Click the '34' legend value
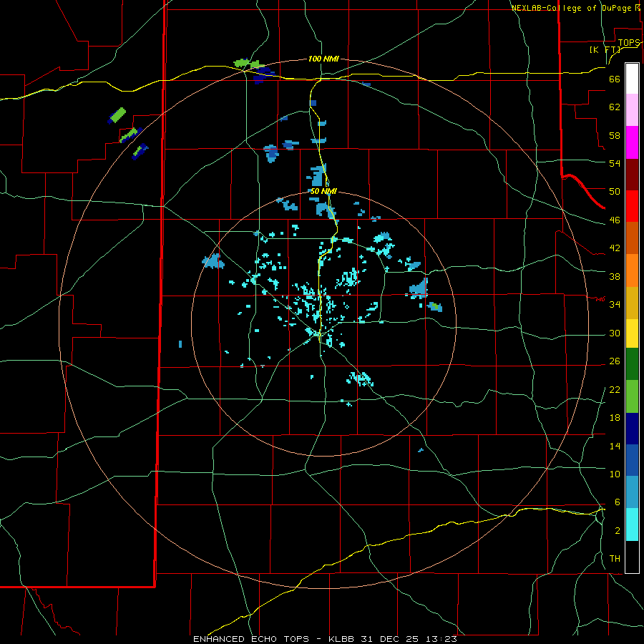 coord(615,304)
